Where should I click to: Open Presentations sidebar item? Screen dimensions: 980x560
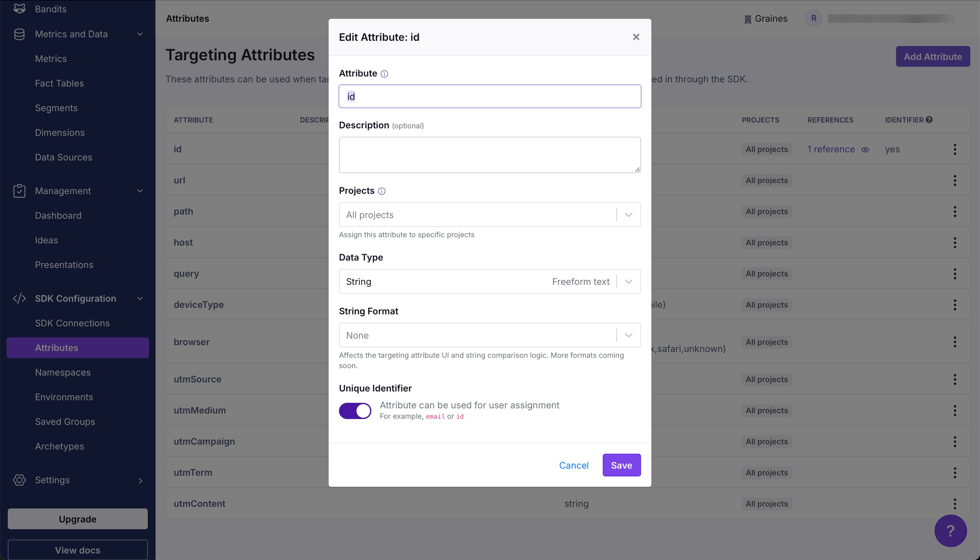pyautogui.click(x=64, y=265)
